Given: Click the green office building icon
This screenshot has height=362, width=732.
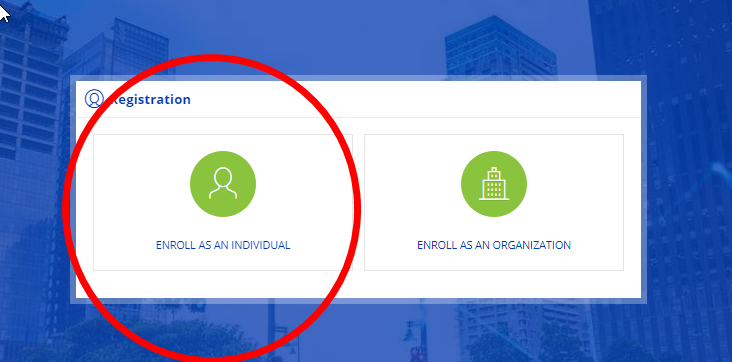Looking at the screenshot, I should 494,184.
